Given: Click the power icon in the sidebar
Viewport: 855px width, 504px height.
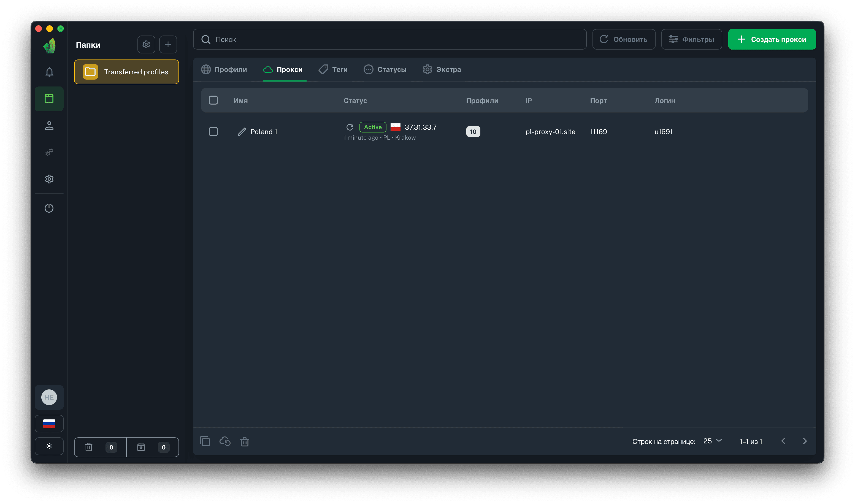Looking at the screenshot, I should coord(49,208).
